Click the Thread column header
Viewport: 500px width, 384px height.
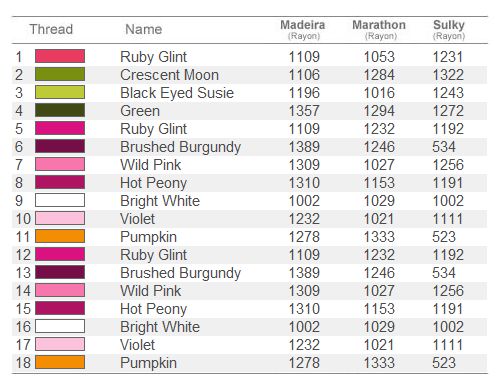click(51, 29)
